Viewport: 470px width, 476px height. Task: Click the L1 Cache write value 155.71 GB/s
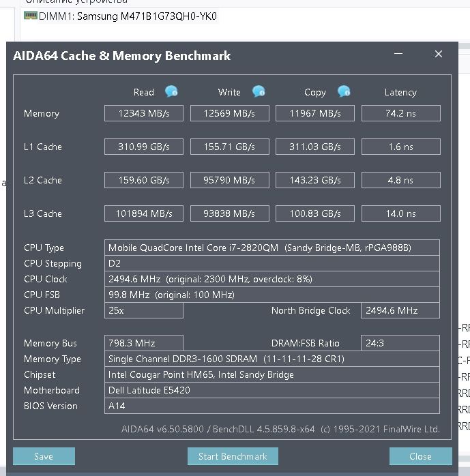229,147
